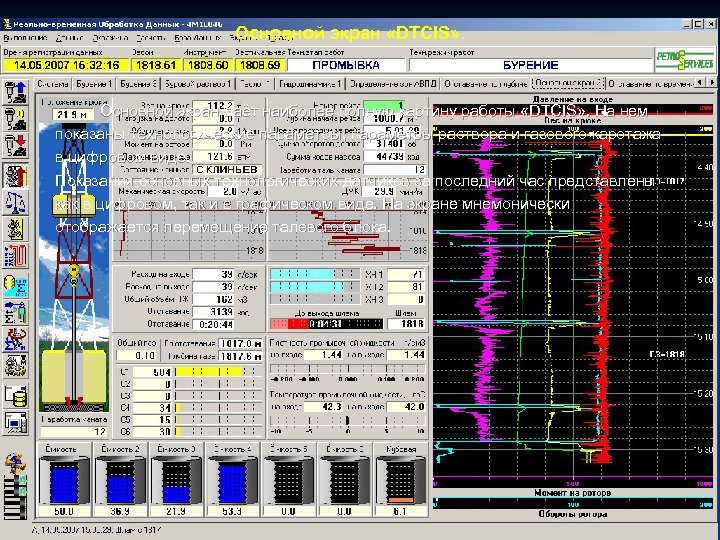Open the database cylinder icon in sidebar
The width and height of the screenshot is (720, 540).
[x=15, y=396]
